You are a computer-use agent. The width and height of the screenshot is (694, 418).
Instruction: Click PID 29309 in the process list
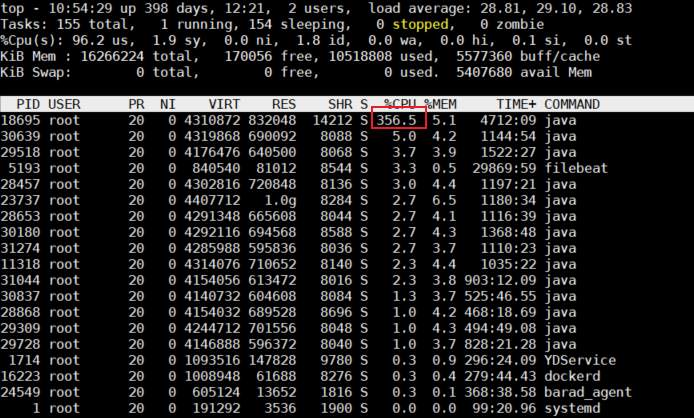[x=20, y=328]
